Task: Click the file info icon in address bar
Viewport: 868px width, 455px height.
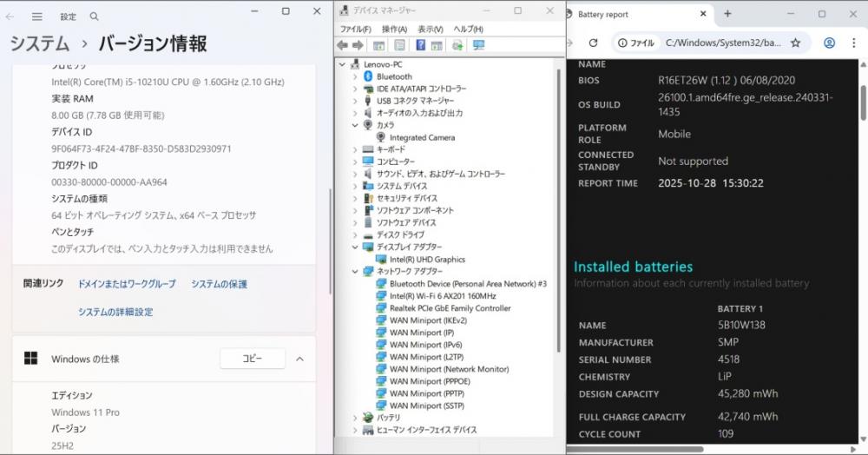Action: (x=622, y=43)
